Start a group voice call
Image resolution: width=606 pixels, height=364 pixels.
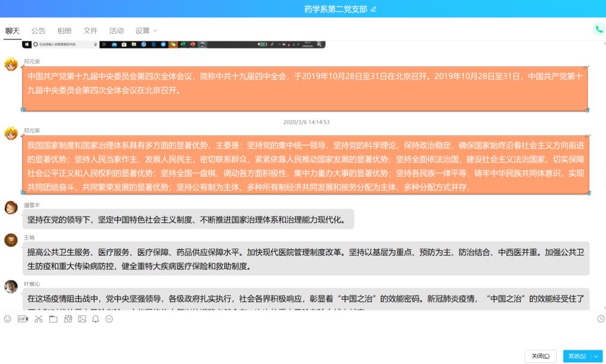tap(599, 29)
